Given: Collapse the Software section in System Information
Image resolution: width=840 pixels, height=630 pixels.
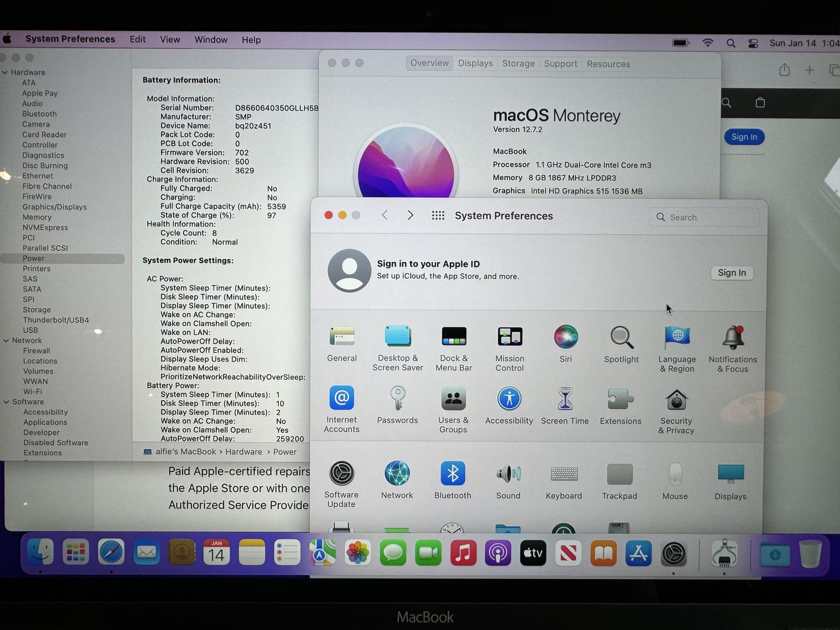Looking at the screenshot, I should 6,402.
